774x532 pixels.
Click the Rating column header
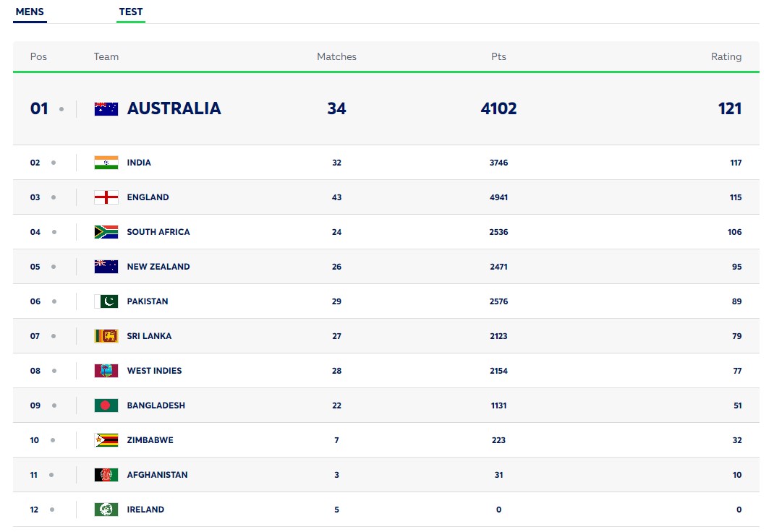coord(726,56)
